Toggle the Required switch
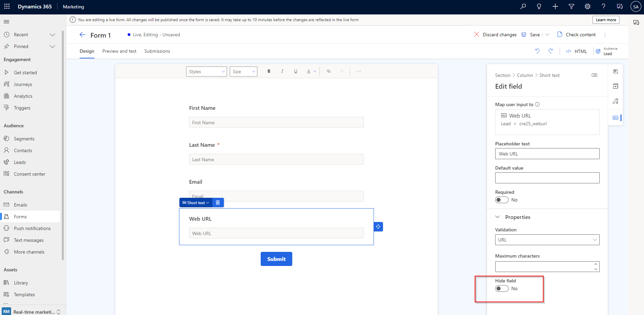This screenshot has height=315, width=644. [x=502, y=200]
